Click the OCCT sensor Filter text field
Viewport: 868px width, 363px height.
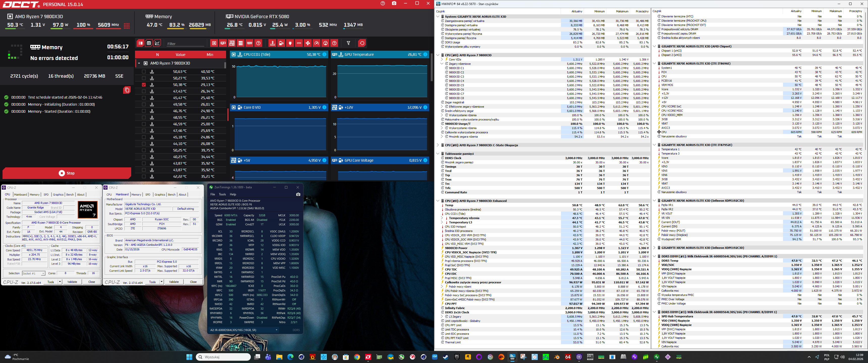click(185, 44)
